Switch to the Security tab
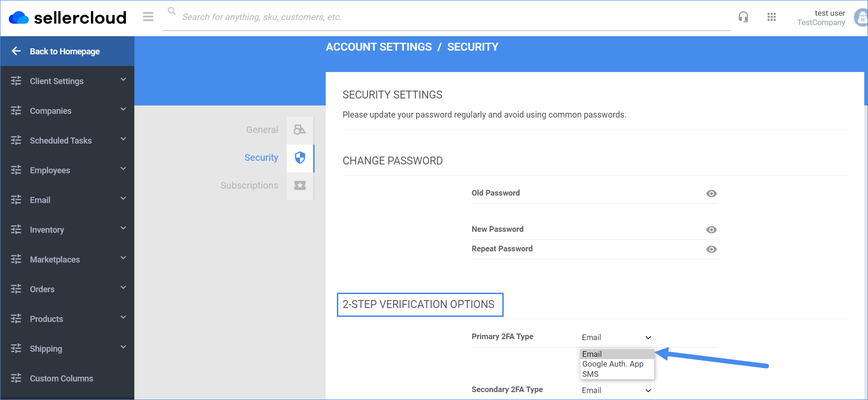This screenshot has height=400, width=868. [261, 157]
